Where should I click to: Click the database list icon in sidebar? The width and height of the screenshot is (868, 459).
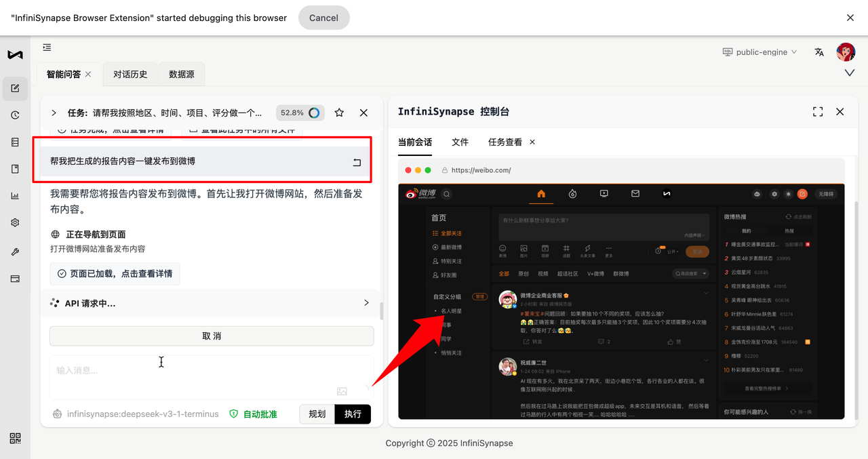pyautogui.click(x=15, y=142)
